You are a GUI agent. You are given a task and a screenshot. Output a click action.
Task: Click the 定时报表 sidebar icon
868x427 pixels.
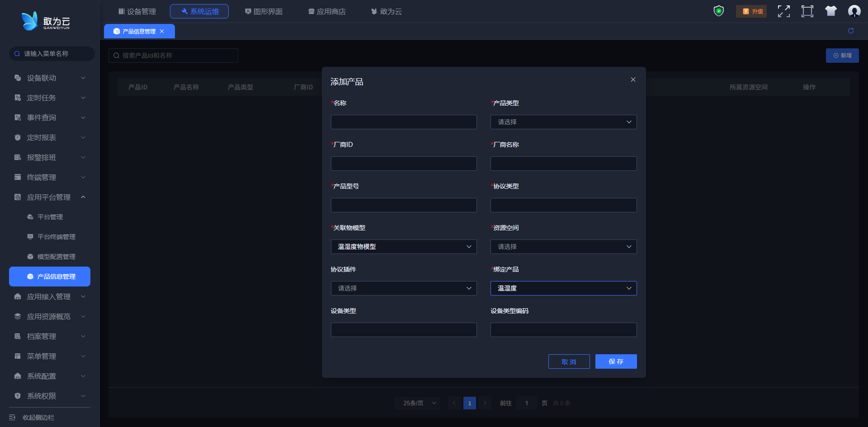click(x=18, y=137)
